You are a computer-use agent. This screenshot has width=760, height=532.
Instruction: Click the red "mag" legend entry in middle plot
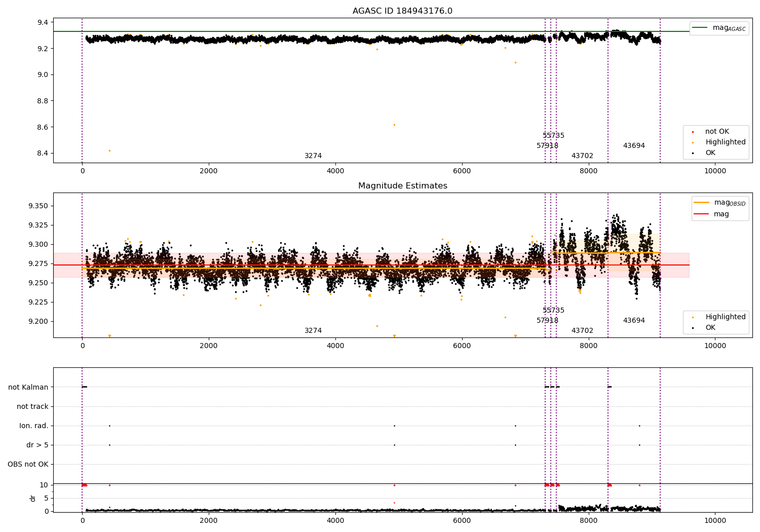tap(712, 214)
